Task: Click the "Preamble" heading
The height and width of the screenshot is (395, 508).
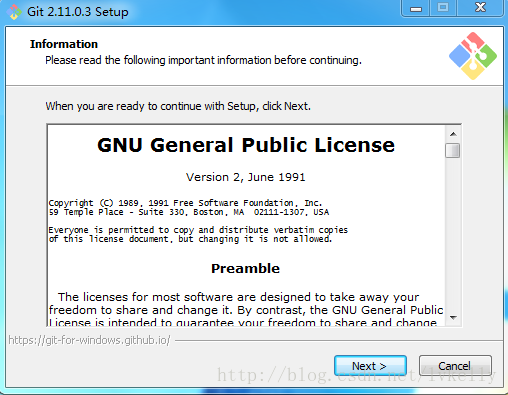Action: click(x=246, y=268)
